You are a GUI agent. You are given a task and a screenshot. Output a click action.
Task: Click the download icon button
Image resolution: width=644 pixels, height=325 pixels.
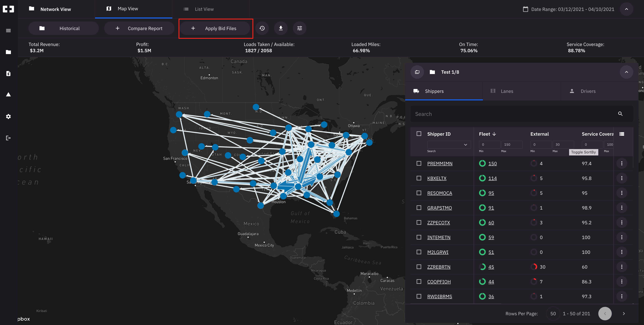click(281, 28)
